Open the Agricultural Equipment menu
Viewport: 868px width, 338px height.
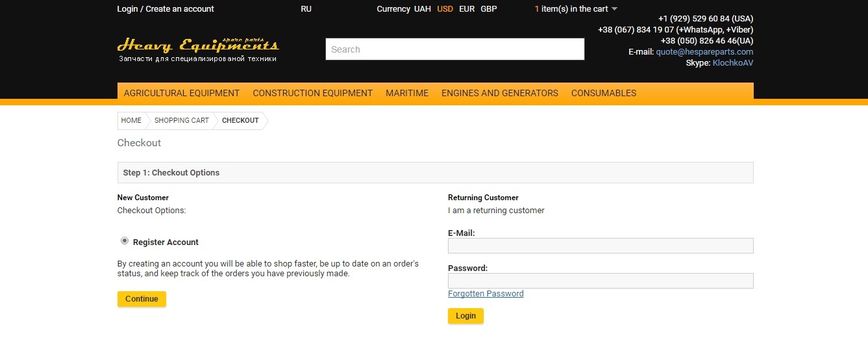click(x=182, y=93)
